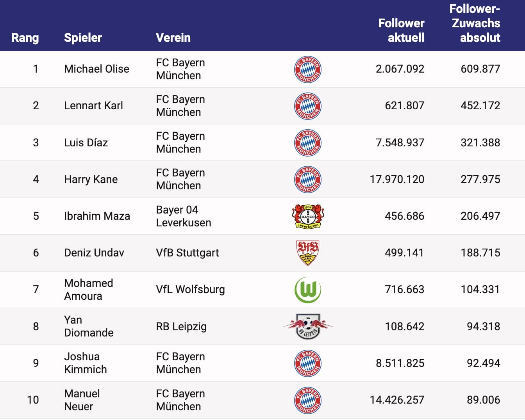
Task: Click the Verein column header
Action: tap(173, 37)
